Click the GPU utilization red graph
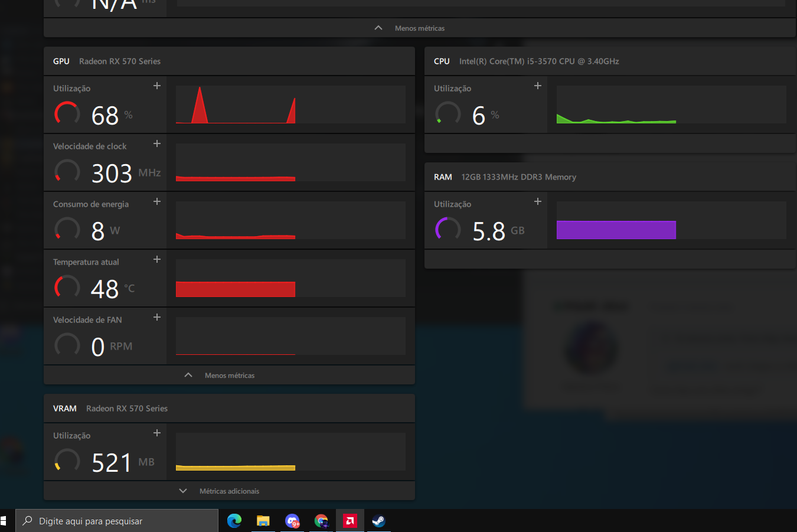Image resolution: width=797 pixels, height=532 pixels. pyautogui.click(x=290, y=105)
